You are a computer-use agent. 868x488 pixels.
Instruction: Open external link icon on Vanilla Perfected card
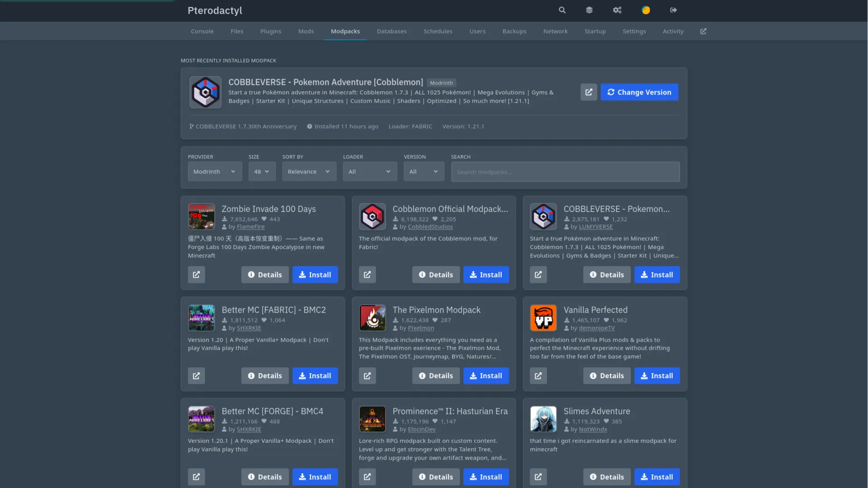[x=538, y=375]
